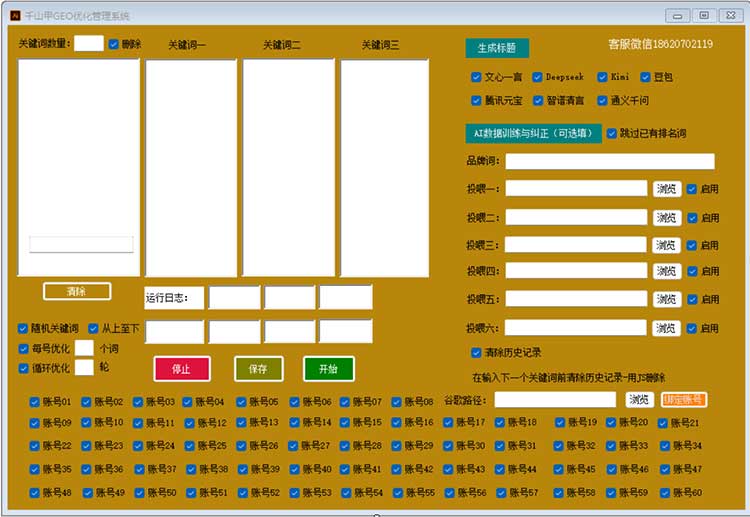Disable the 随机关键词 option
This screenshot has width=750, height=517.
24,329
